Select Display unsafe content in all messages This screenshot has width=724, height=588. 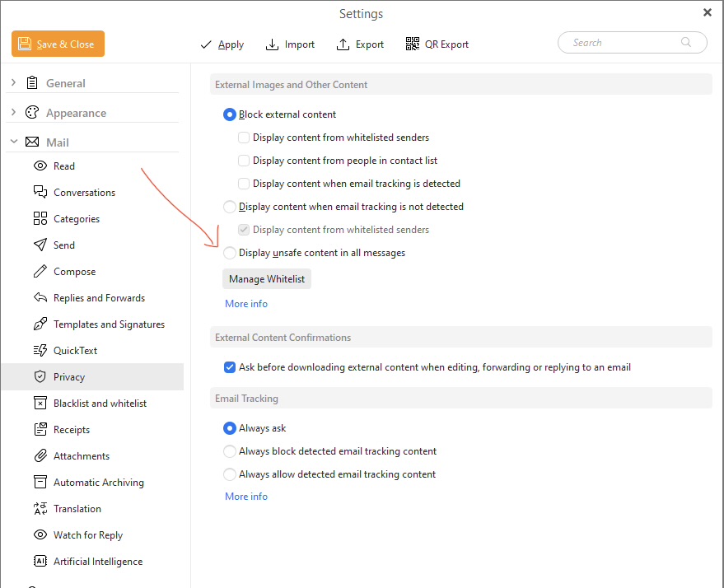tap(230, 253)
